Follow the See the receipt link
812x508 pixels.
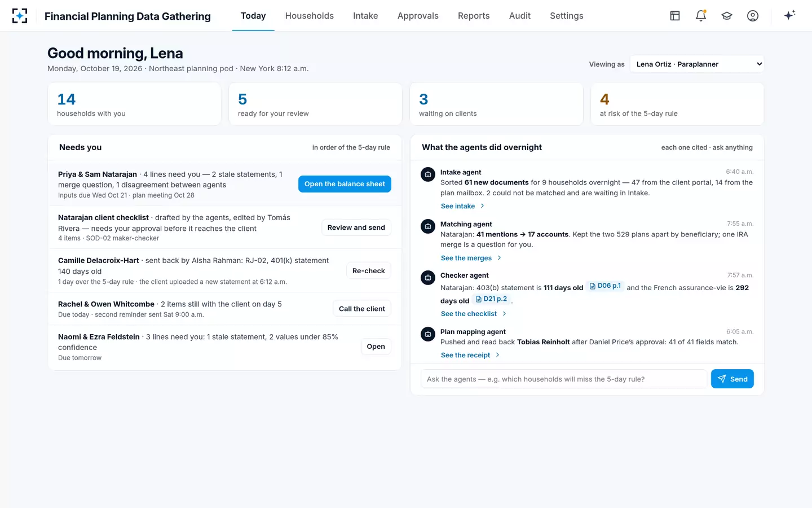point(470,355)
